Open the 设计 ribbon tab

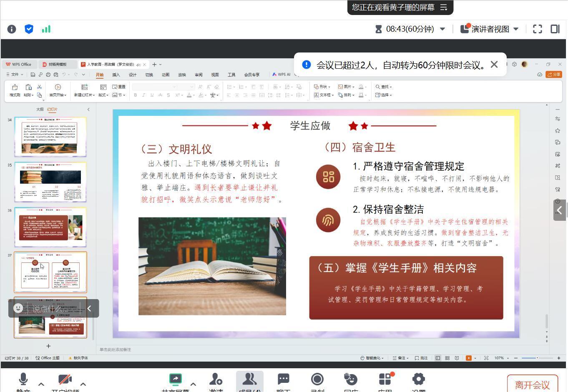(133, 75)
